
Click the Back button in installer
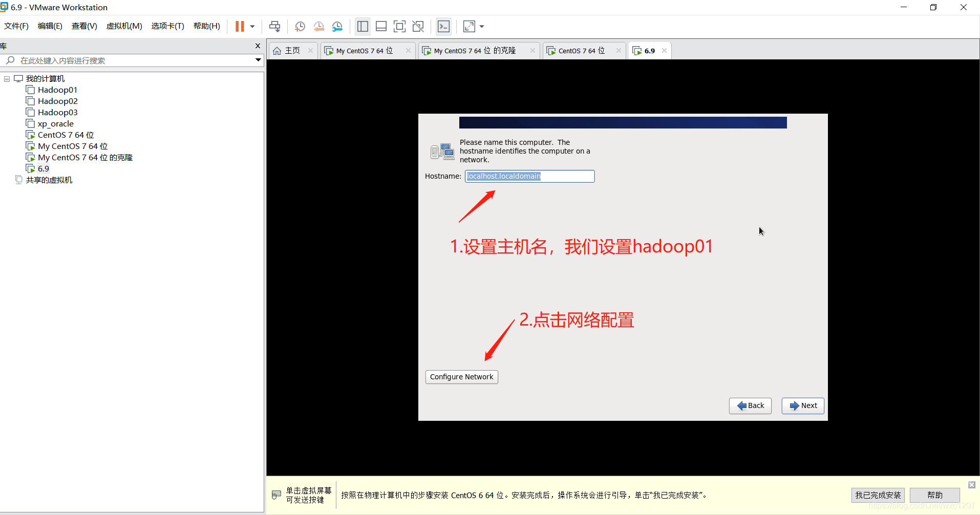750,406
